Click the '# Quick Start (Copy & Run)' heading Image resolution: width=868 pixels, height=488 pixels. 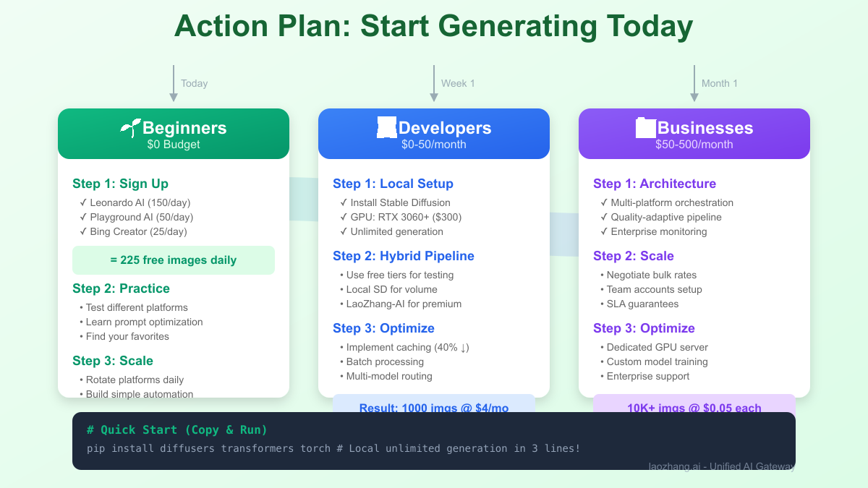(177, 430)
